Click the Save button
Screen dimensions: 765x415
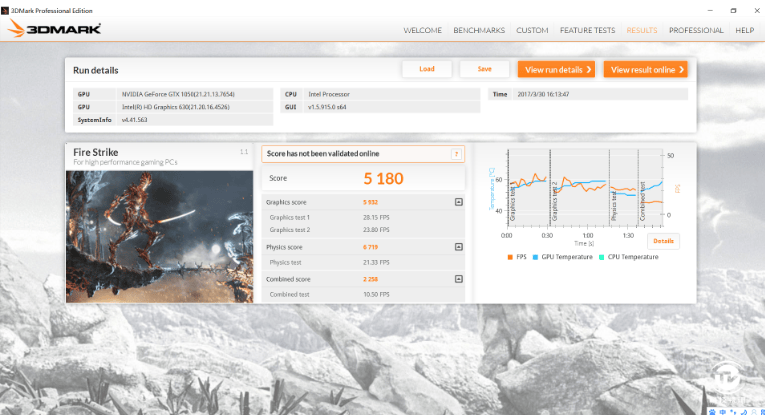484,69
